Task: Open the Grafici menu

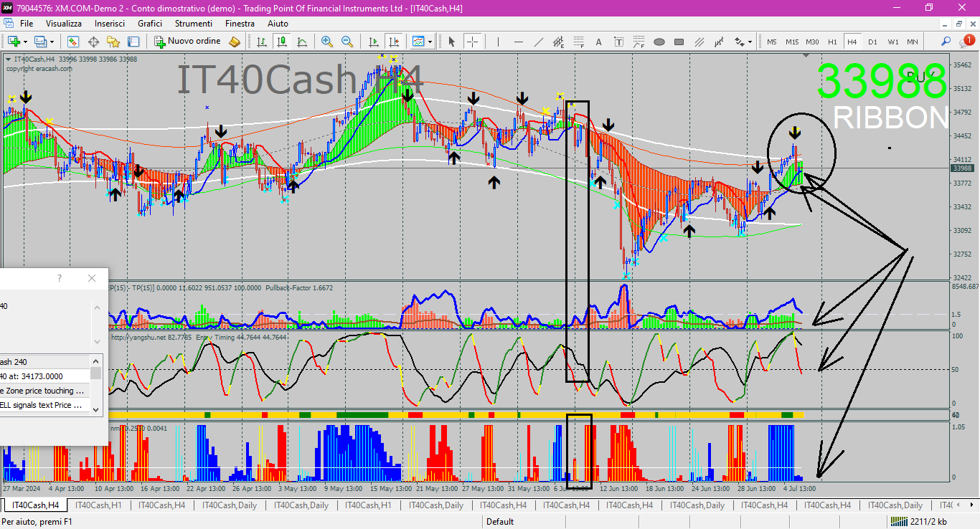Action: click(x=150, y=24)
